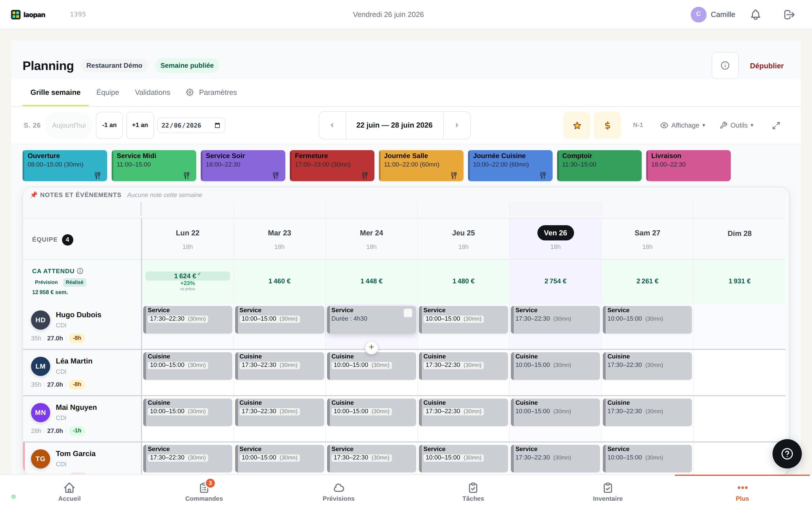This screenshot has width=812, height=508.
Task: Switch to the Équipe tab
Action: pos(108,92)
